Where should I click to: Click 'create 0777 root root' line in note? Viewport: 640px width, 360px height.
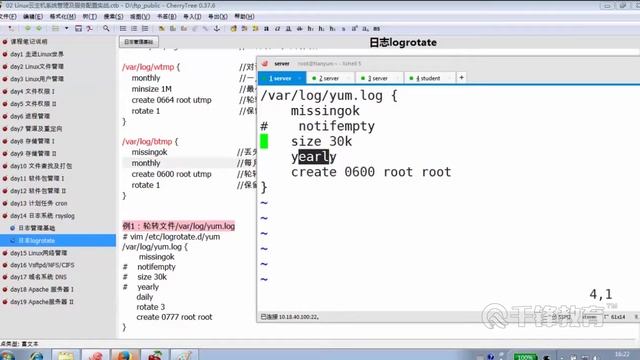pos(174,317)
